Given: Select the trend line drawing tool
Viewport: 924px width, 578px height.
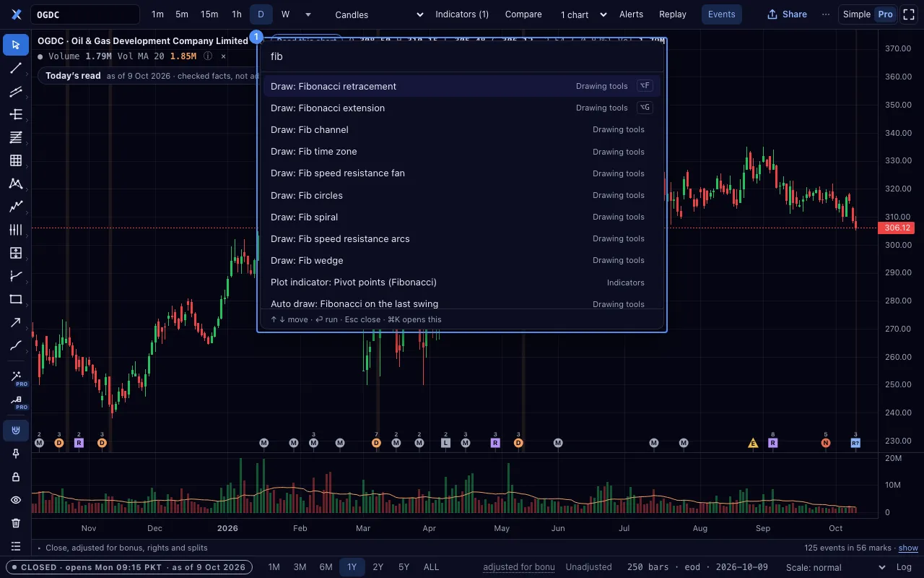Looking at the screenshot, I should click(16, 68).
